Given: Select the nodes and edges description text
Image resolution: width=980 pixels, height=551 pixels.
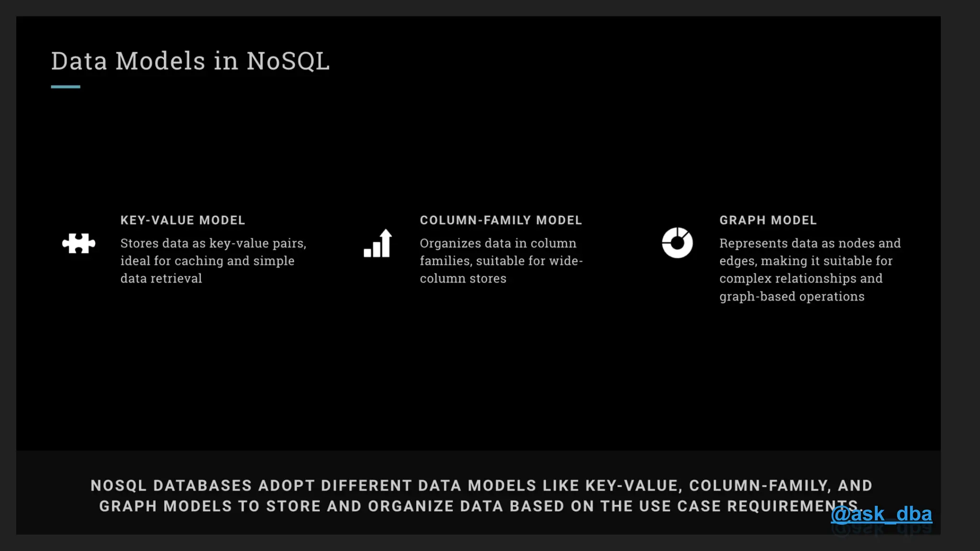Looking at the screenshot, I should (x=810, y=270).
